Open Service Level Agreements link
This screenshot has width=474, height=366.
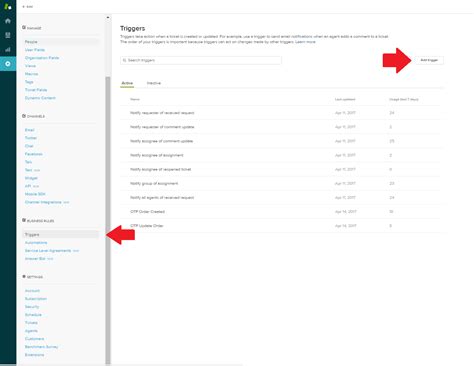tap(48, 250)
